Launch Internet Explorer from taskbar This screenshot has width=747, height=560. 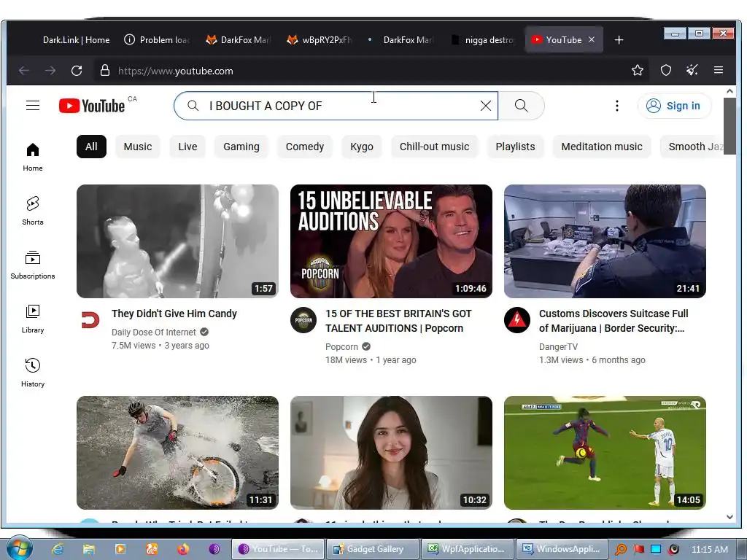tap(58, 549)
